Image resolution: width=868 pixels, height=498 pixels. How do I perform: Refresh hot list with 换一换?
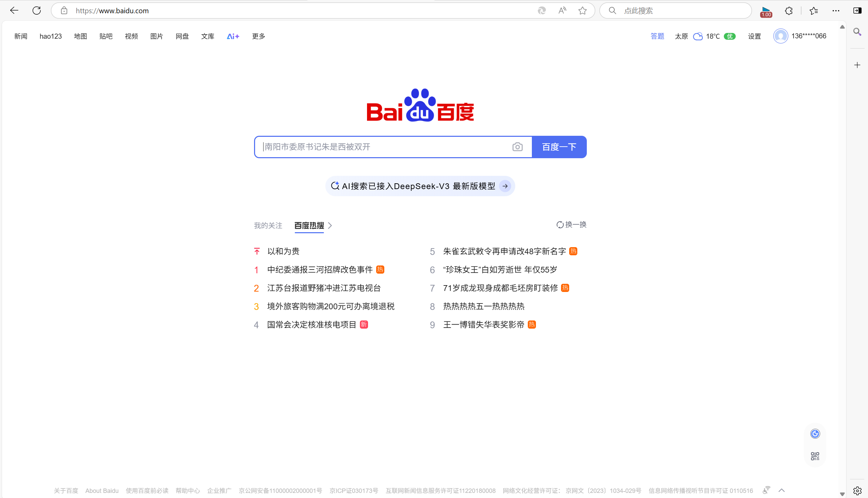click(x=572, y=225)
